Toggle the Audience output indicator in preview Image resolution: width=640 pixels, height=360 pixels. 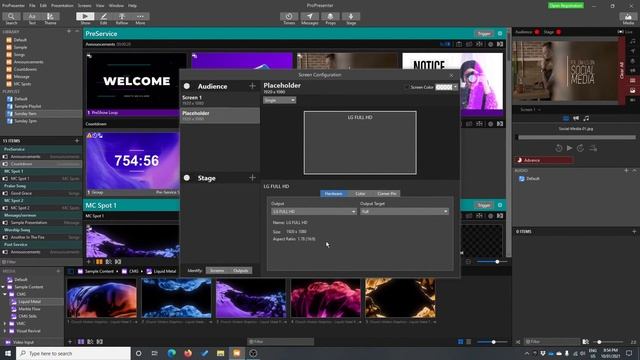point(537,32)
